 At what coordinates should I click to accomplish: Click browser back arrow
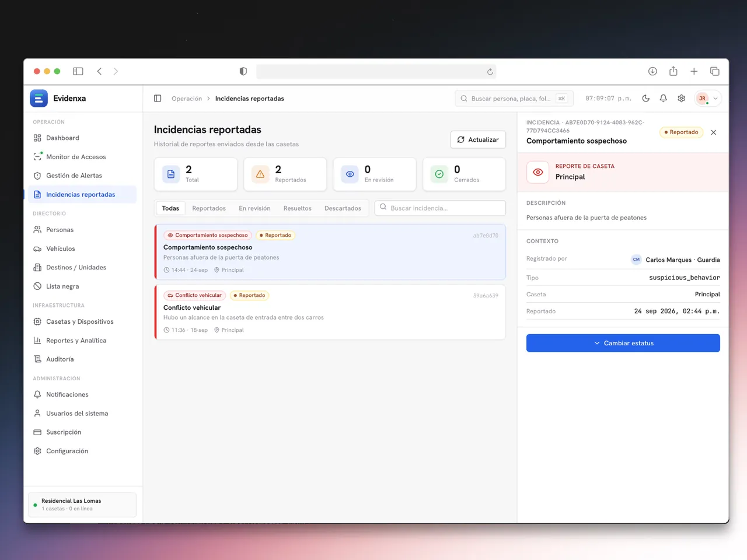coord(100,71)
